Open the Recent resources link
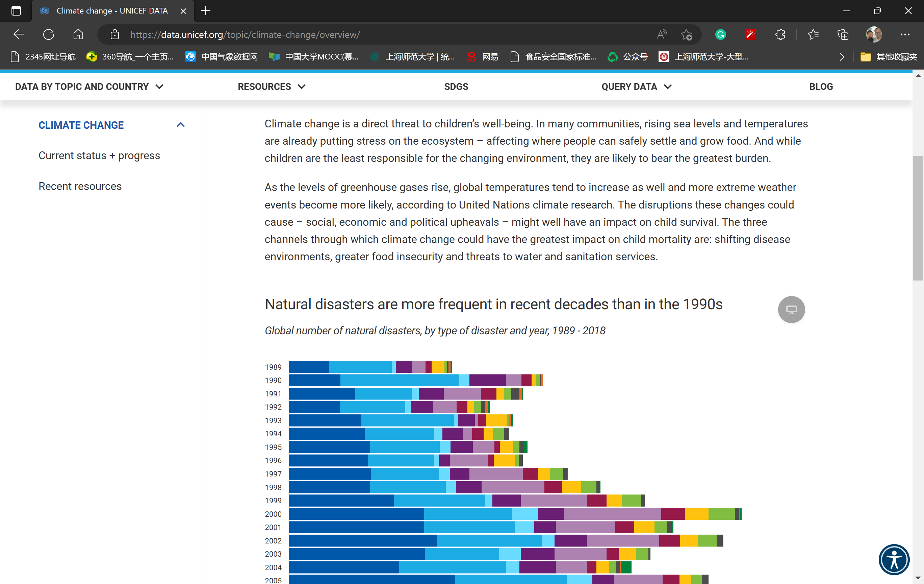Image resolution: width=924 pixels, height=584 pixels. [80, 186]
